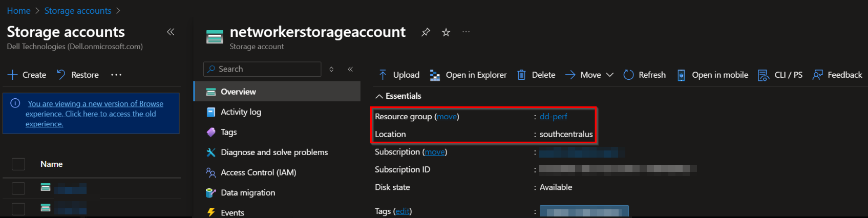Screen dimensions: 868x218
Task: Mark networkerstorageaccount as a favorite with the star
Action: pyautogui.click(x=446, y=32)
